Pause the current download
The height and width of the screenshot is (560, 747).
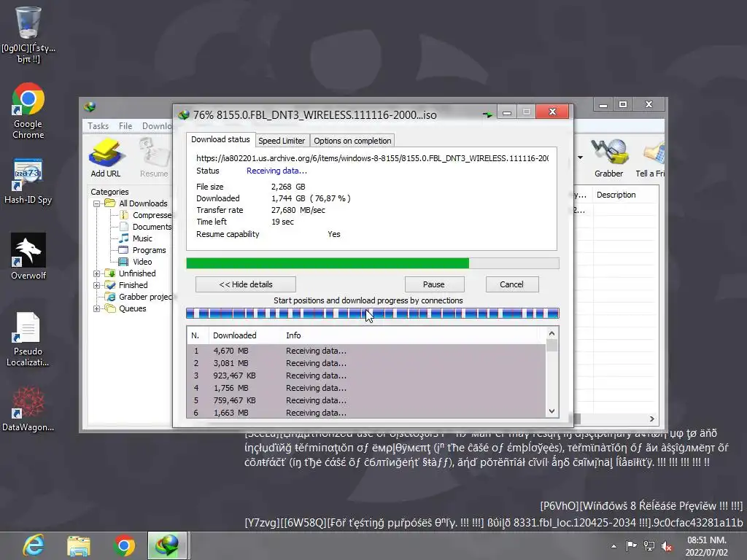pyautogui.click(x=434, y=284)
